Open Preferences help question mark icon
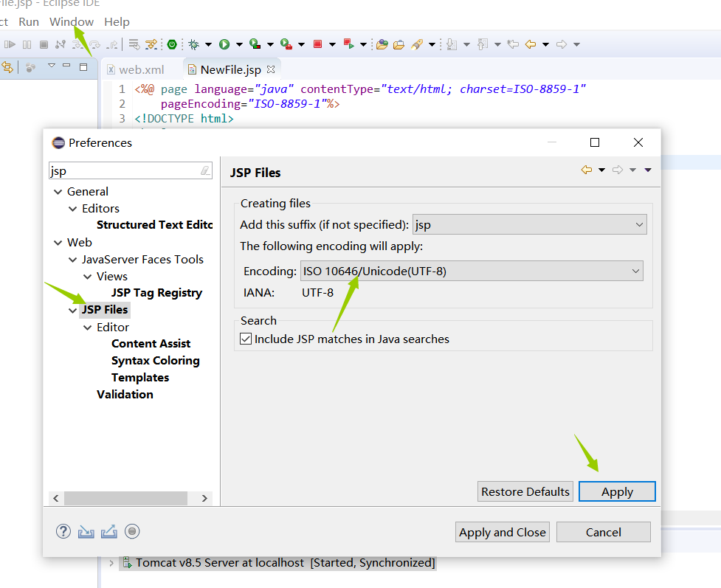The image size is (721, 588). click(x=63, y=531)
